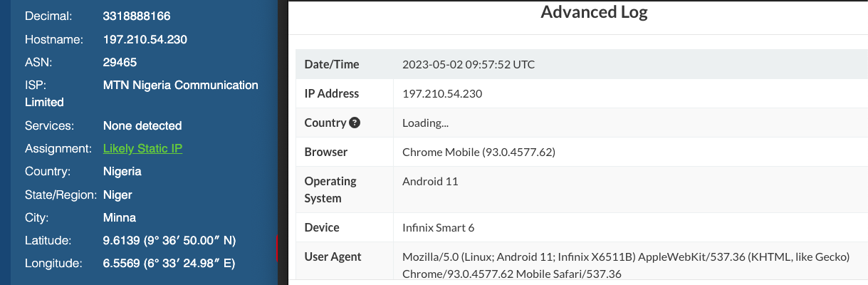The width and height of the screenshot is (868, 285).
Task: Click the Country help question mark icon
Action: tap(355, 123)
